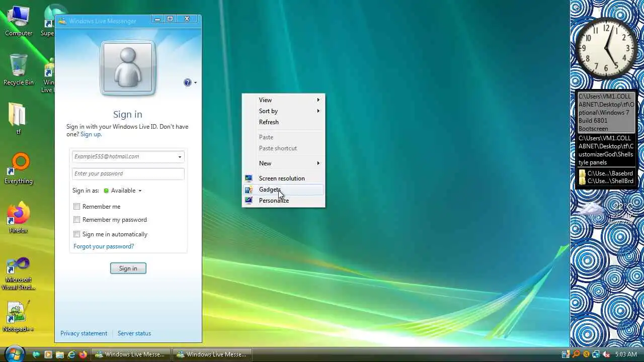Open the Available status dropdown
The width and height of the screenshot is (644, 362).
click(123, 191)
